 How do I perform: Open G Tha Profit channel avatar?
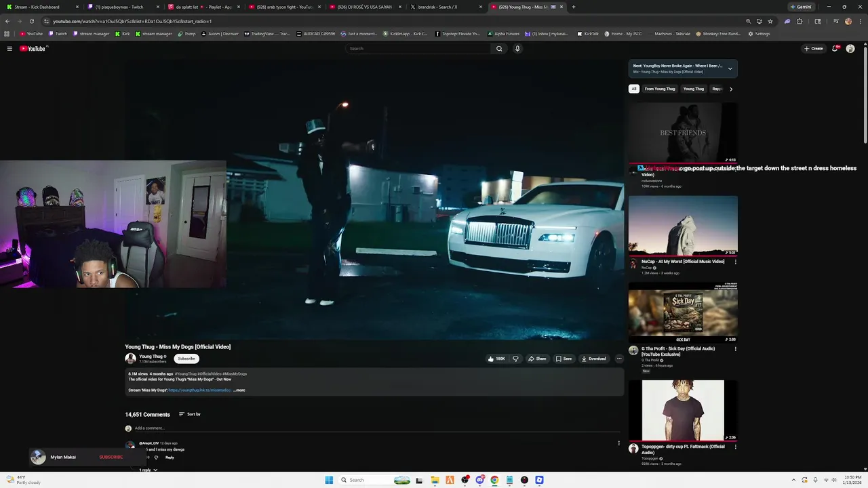pos(633,350)
